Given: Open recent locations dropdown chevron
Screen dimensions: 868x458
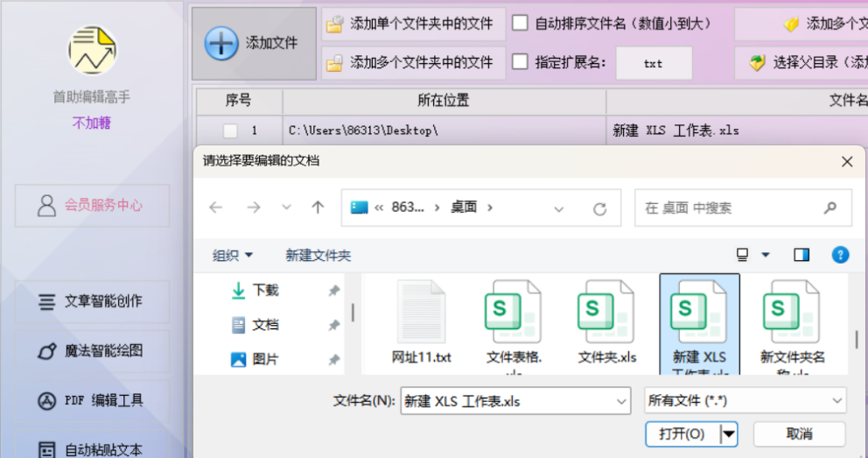Looking at the screenshot, I should pos(286,208).
